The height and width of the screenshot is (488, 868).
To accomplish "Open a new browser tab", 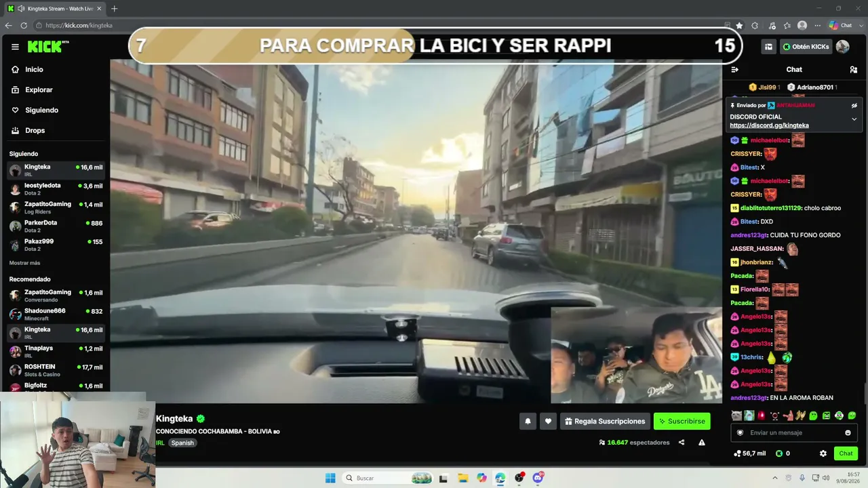I will tap(114, 9).
